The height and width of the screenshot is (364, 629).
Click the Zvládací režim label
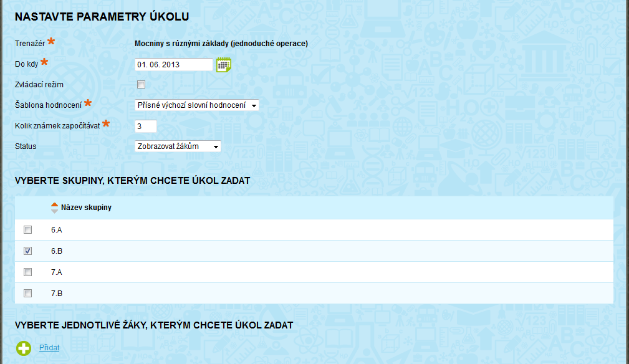39,84
